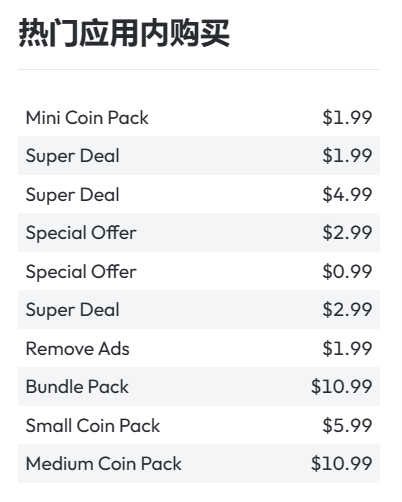Click the $0.99 Special Offer price
This screenshot has height=502, width=402.
click(347, 272)
